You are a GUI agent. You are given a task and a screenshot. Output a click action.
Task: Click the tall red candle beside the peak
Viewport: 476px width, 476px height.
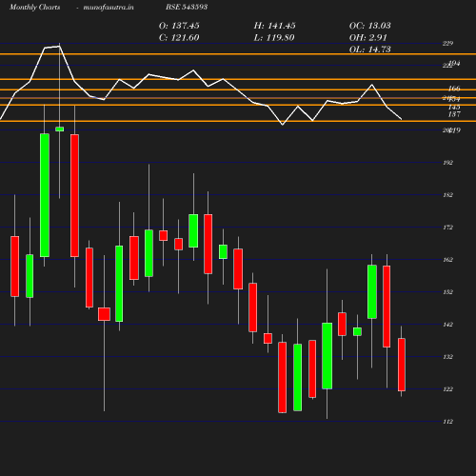coord(74,195)
